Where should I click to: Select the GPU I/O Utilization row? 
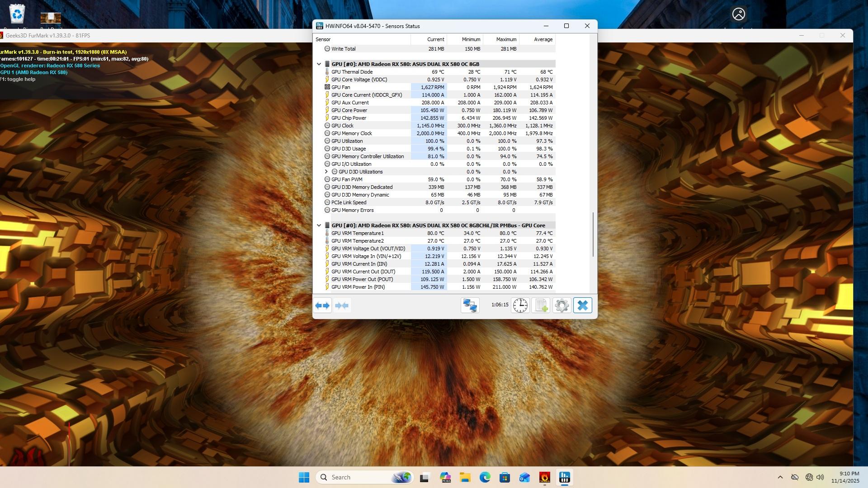[x=434, y=164]
